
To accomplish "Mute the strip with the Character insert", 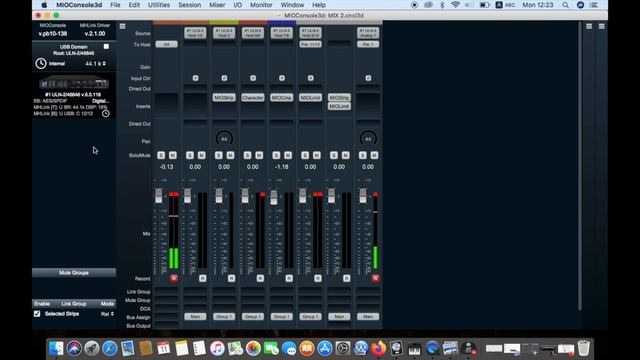I will [259, 156].
